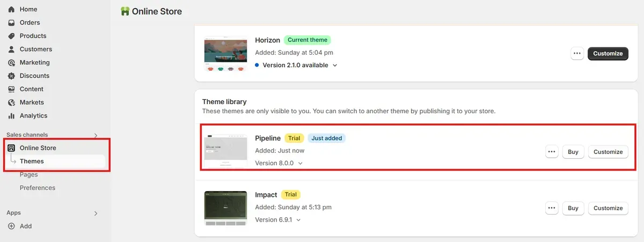Click the Content image icon
Image resolution: width=644 pixels, height=242 pixels.
tap(11, 89)
